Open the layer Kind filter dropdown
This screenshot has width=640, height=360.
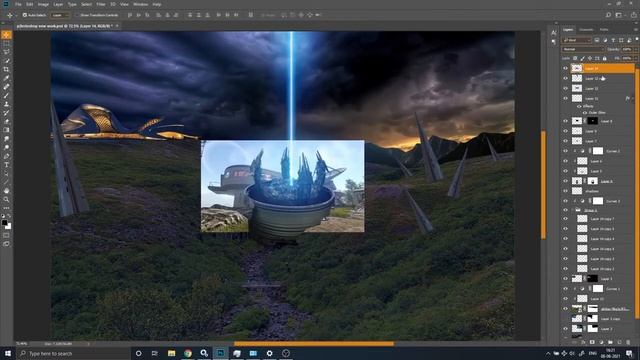point(576,40)
